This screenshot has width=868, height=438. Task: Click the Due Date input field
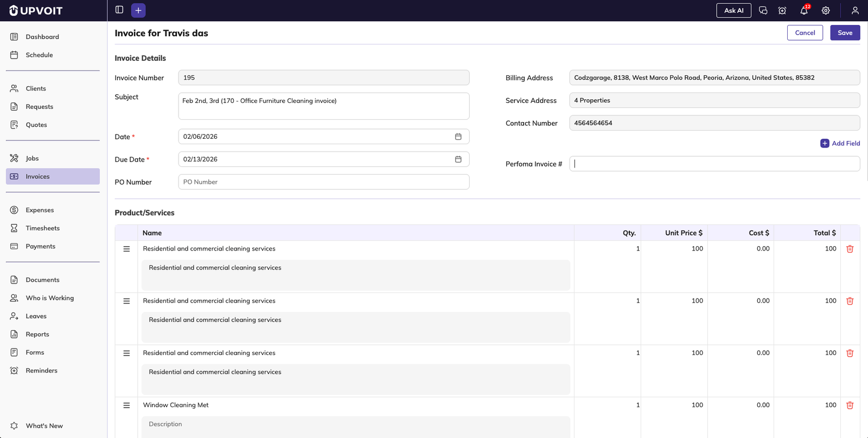(324, 159)
